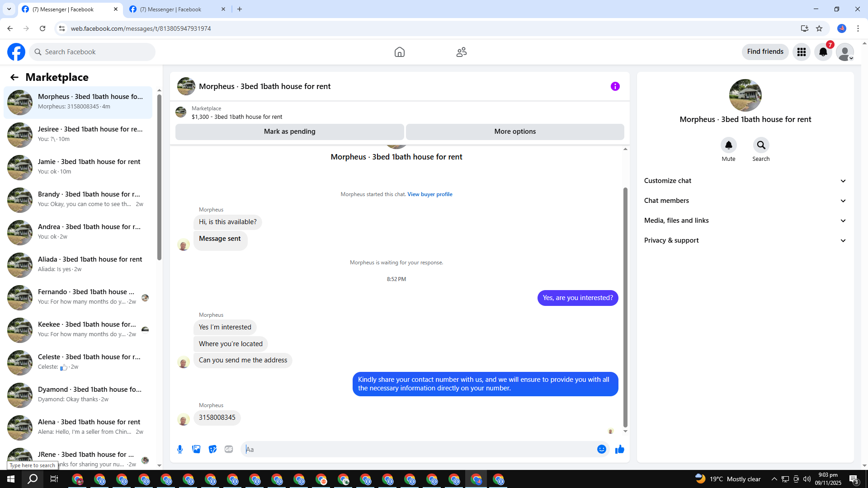Image resolution: width=868 pixels, height=488 pixels.
Task: Open Jesiree conversation in the list
Action: coord(78,135)
